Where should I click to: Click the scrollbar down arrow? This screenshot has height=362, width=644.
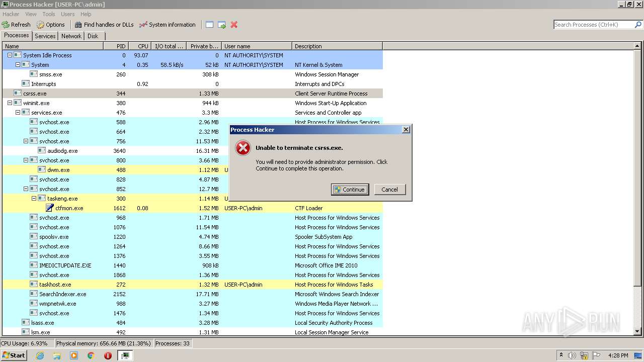pos(637,331)
